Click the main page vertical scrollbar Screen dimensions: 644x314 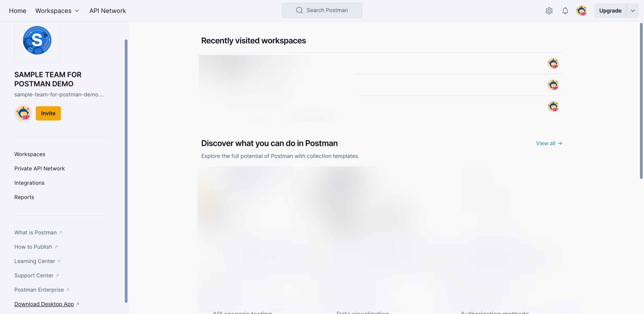tap(641, 101)
